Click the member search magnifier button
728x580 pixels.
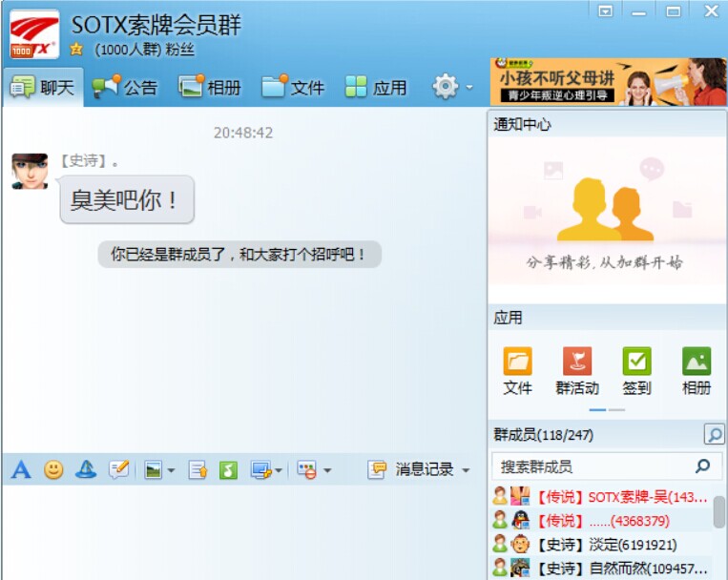pos(714,435)
